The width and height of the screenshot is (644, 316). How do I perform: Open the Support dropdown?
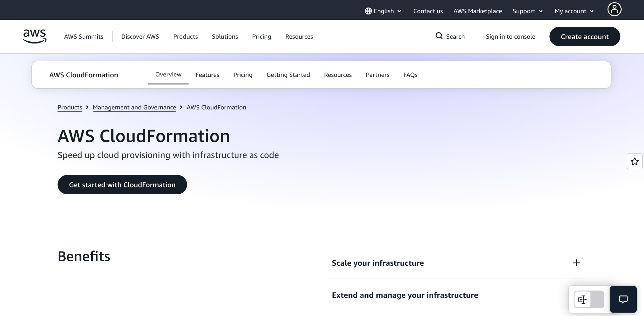[528, 11]
